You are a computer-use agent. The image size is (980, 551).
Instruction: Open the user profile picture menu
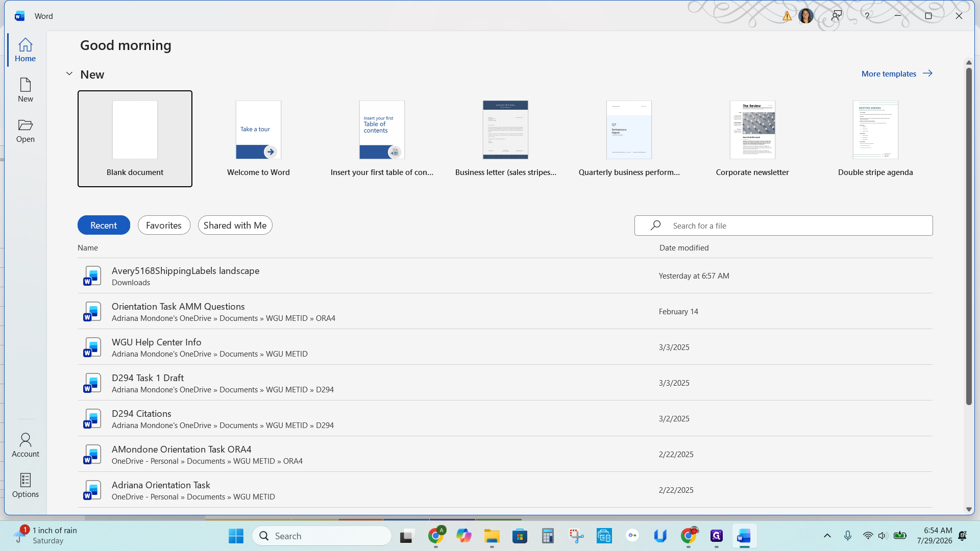tap(806, 16)
